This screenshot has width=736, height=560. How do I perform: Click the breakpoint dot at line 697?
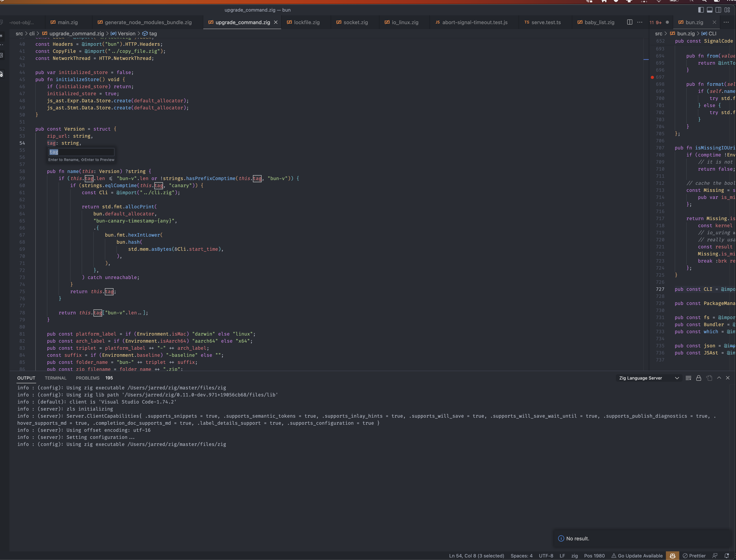tap(652, 77)
